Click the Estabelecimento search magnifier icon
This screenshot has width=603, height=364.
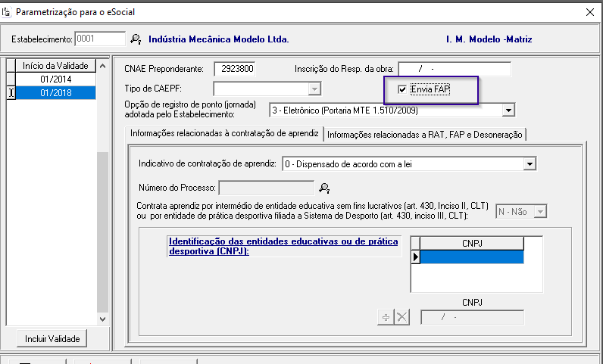click(x=136, y=39)
